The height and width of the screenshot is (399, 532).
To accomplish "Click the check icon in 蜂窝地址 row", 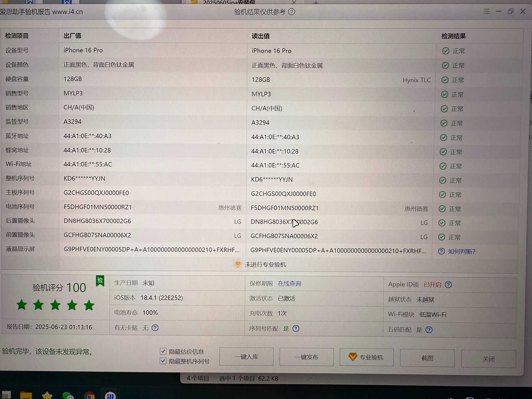I will pyautogui.click(x=443, y=152).
